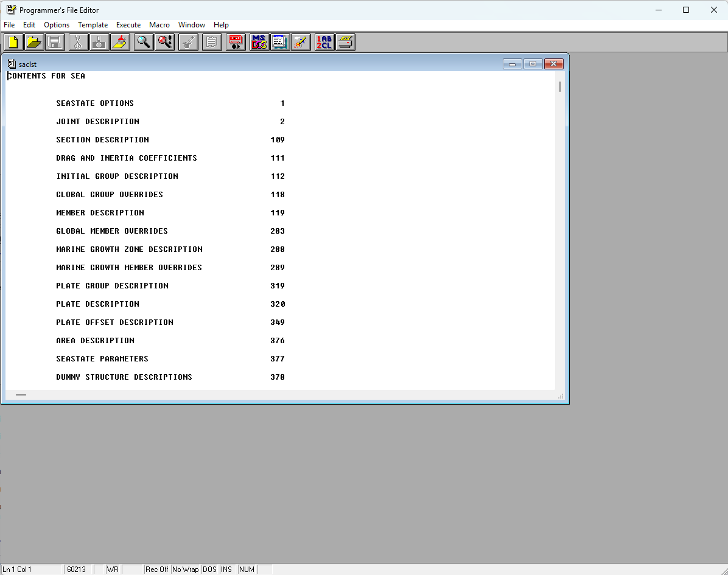Click the grayed paint-roller toolbar icon
728x575 pixels.
pos(188,42)
